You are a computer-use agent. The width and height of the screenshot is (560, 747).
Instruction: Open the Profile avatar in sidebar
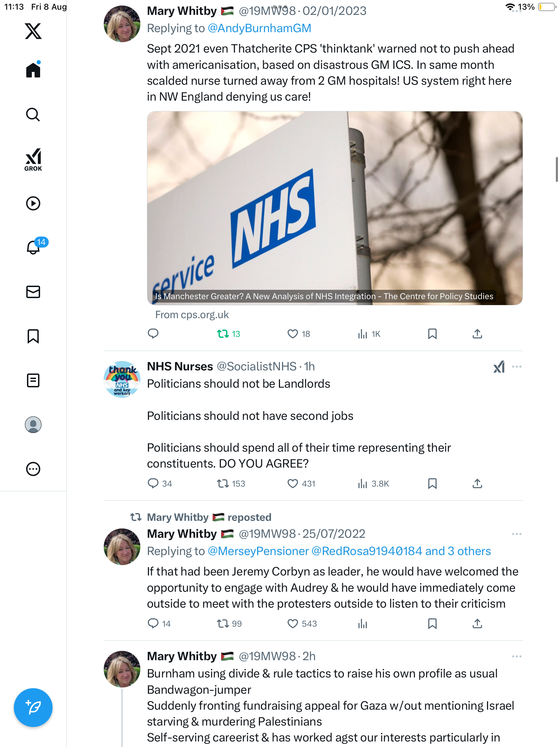pyautogui.click(x=33, y=425)
